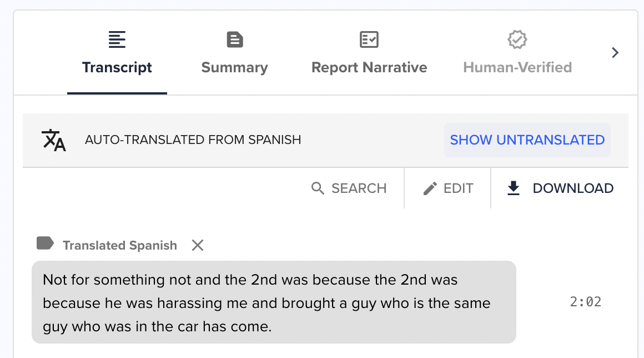This screenshot has height=358, width=644.
Task: Click the download arrow icon
Action: coord(514,188)
